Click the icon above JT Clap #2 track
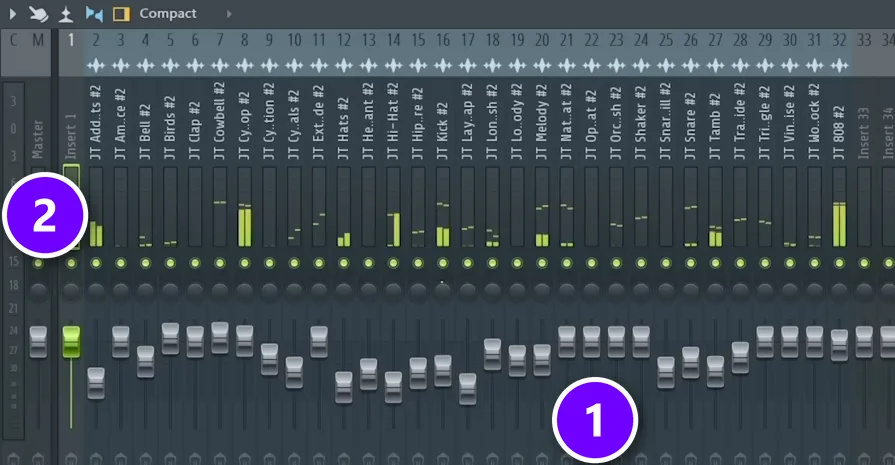 click(195, 66)
